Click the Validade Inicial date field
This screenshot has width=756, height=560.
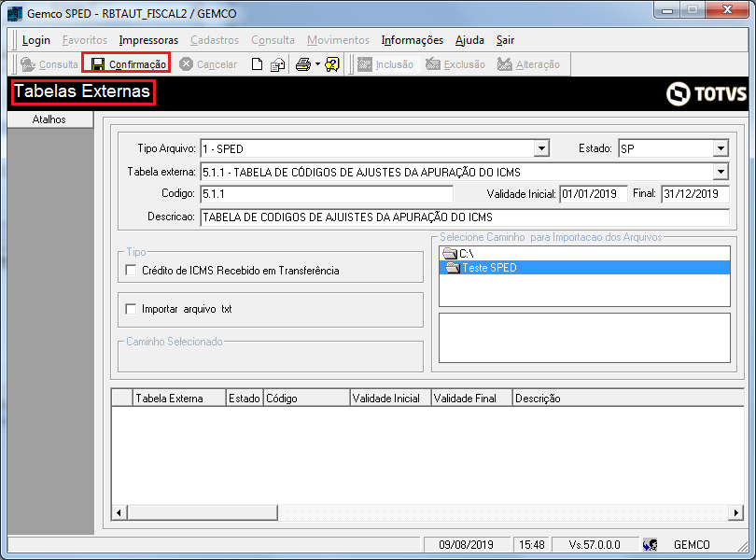click(x=594, y=194)
